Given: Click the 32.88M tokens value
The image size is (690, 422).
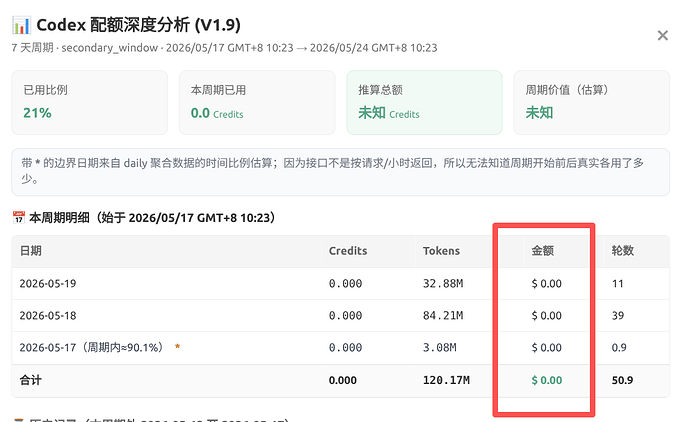Looking at the screenshot, I should (x=443, y=283).
